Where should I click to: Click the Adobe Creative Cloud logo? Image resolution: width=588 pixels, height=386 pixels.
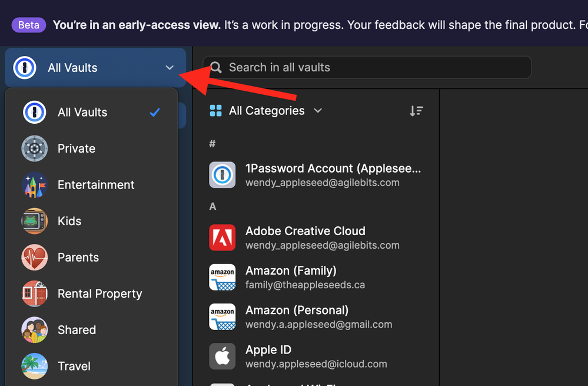(x=222, y=237)
